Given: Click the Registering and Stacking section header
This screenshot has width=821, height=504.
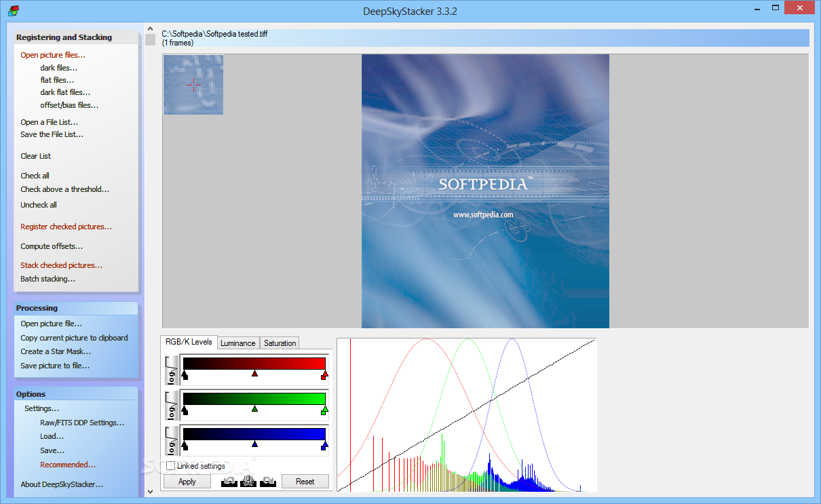Looking at the screenshot, I should pos(76,37).
